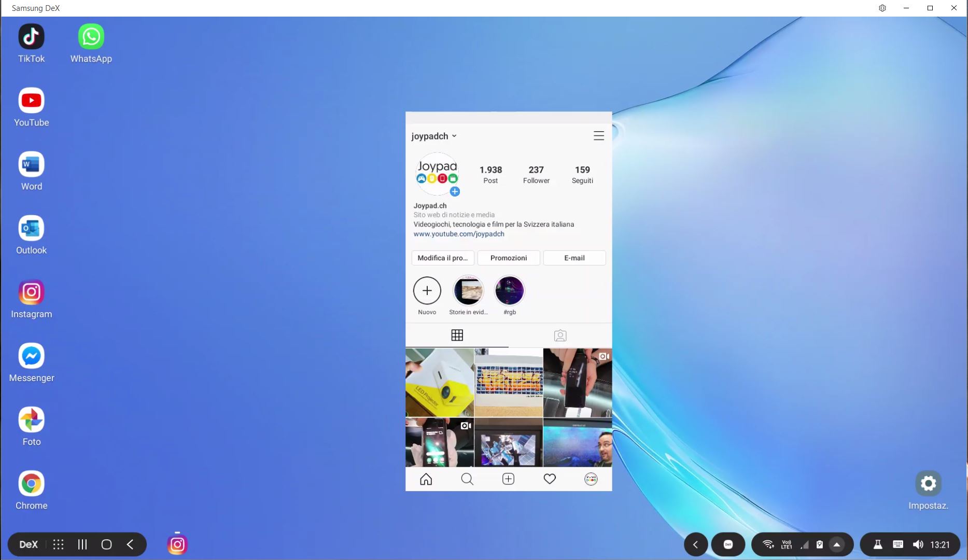The height and width of the screenshot is (560, 968).
Task: Toggle the on-screen keyboard icon
Action: [x=898, y=544]
